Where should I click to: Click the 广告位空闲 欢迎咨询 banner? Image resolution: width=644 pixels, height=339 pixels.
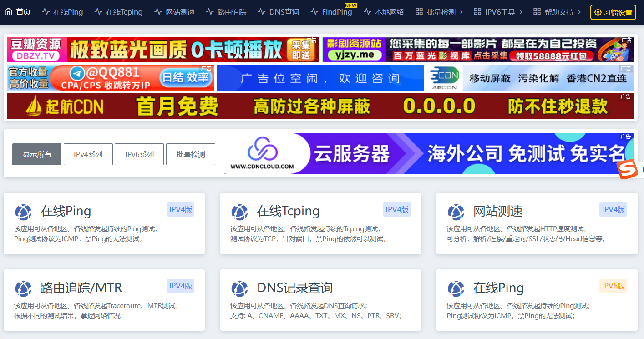(x=320, y=78)
